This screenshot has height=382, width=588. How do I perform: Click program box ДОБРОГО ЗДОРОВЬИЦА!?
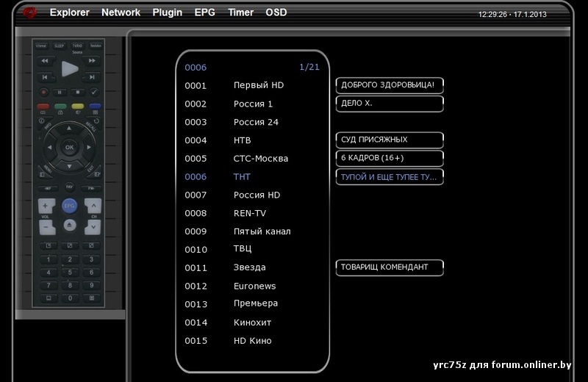390,85
